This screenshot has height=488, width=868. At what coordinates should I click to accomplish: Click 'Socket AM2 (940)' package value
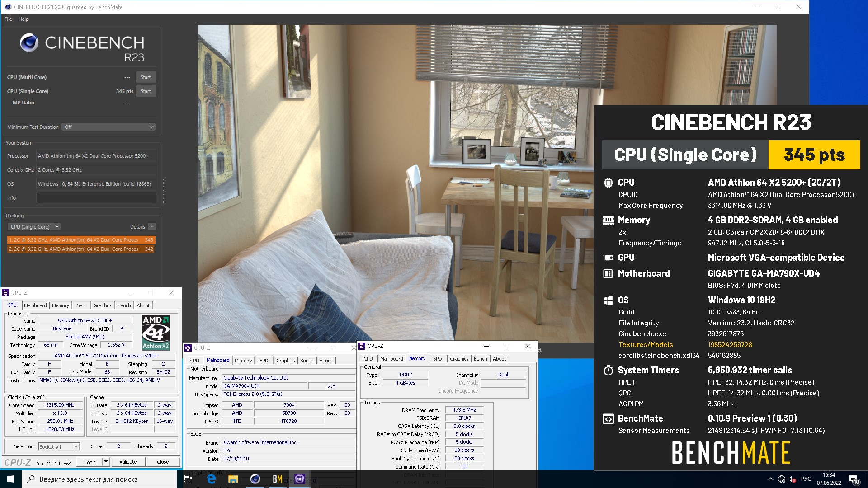click(85, 337)
